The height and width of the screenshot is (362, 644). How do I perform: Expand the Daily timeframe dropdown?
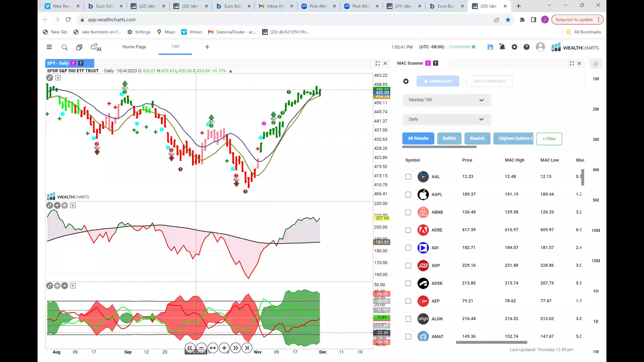point(446,119)
